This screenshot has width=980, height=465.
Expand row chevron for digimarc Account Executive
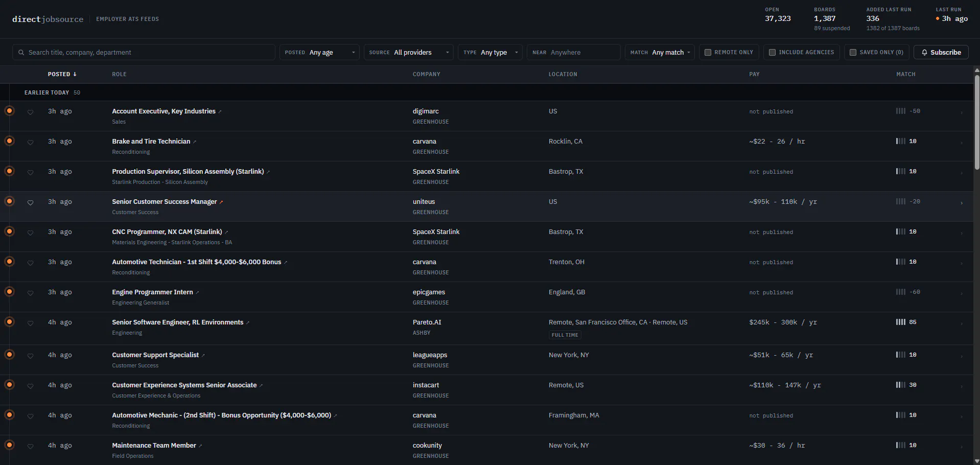962,112
